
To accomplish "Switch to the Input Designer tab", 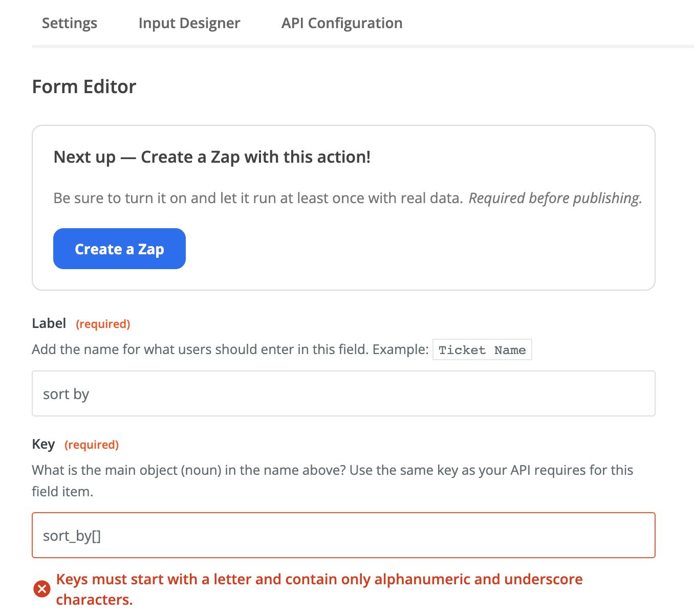I will click(189, 23).
